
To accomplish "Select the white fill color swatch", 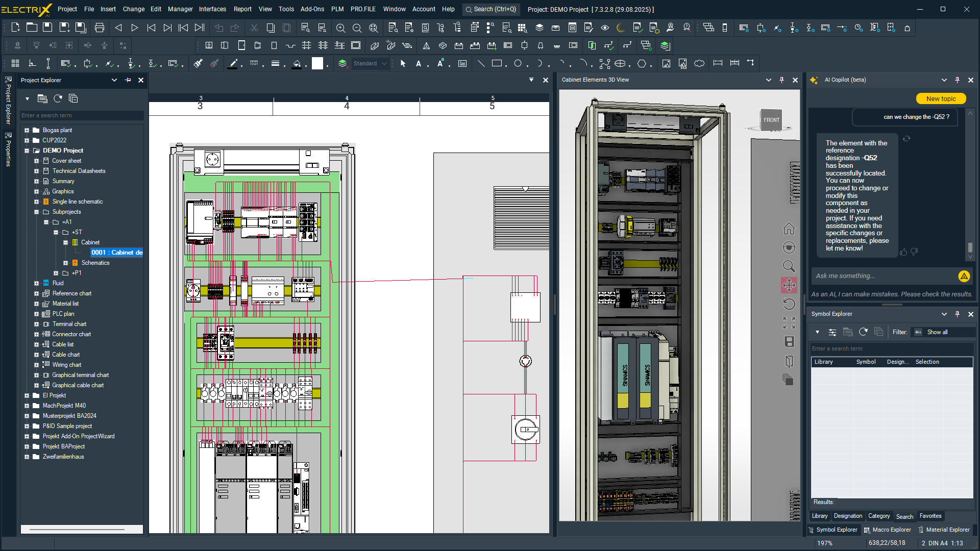I will pyautogui.click(x=317, y=64).
